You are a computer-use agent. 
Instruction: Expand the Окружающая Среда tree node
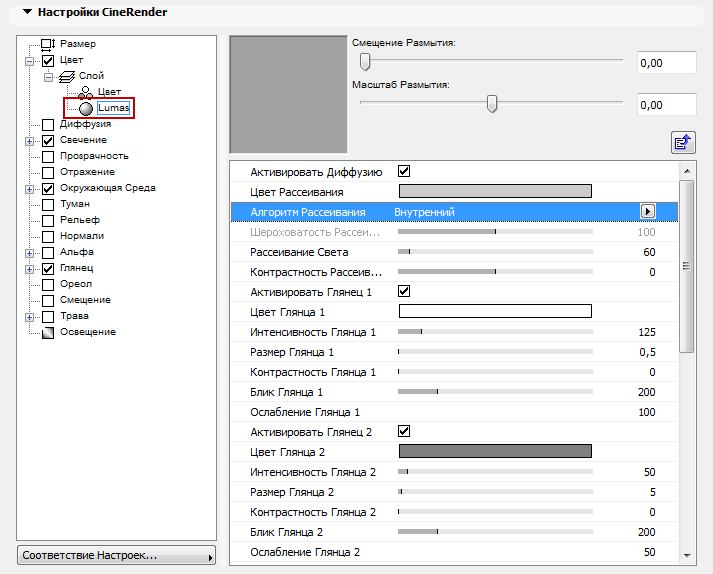[x=30, y=189]
